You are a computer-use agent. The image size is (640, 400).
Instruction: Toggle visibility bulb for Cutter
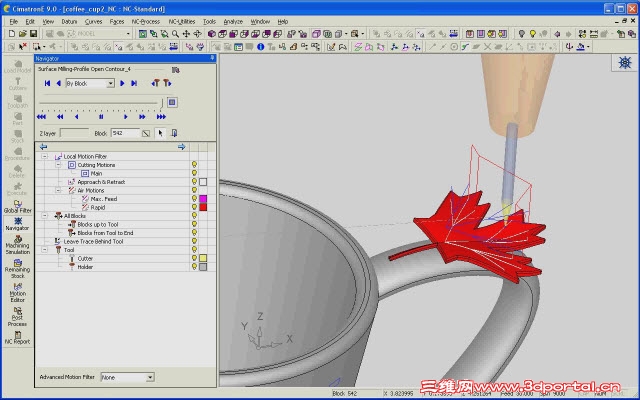tap(194, 258)
